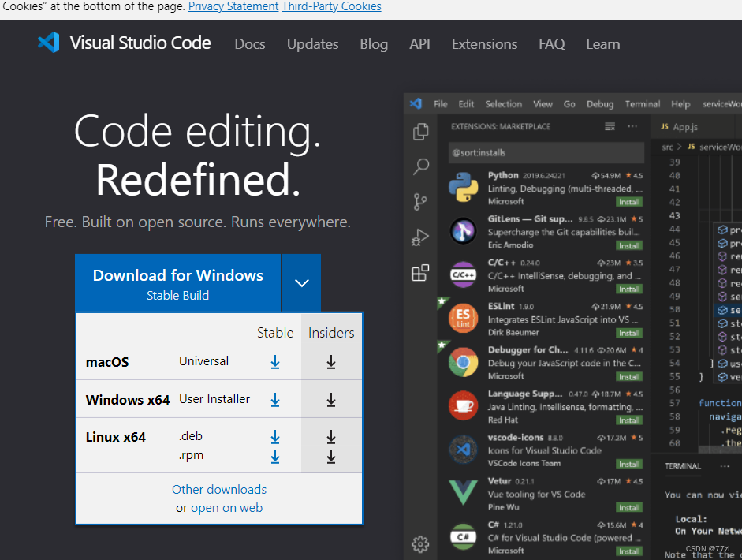Image resolution: width=742 pixels, height=560 pixels.
Task: Install the Python extension
Action: pos(629,202)
